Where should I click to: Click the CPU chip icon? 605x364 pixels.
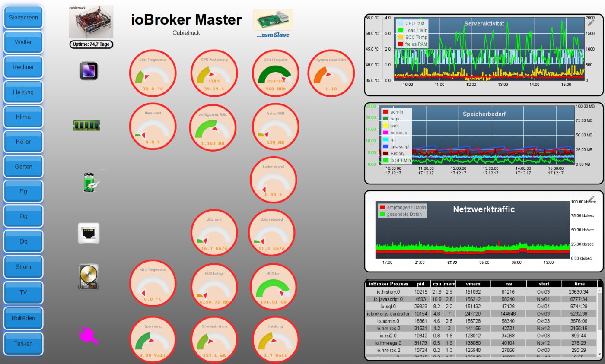click(x=89, y=71)
